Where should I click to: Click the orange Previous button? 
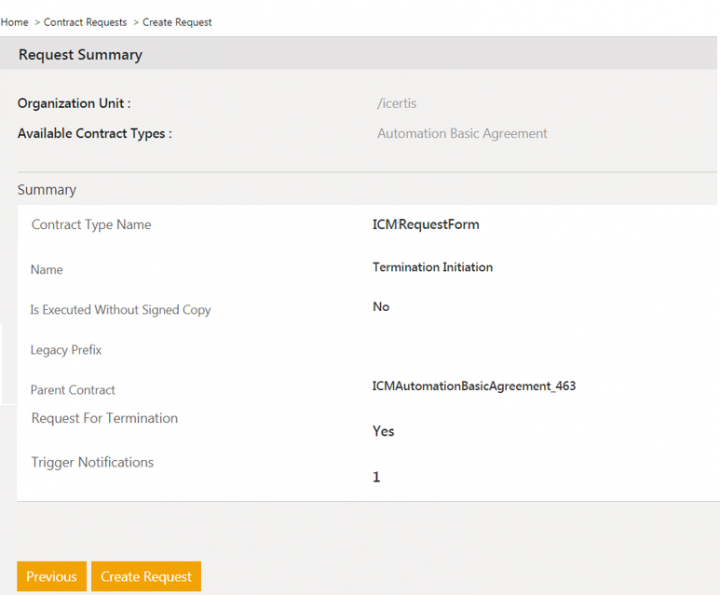coord(51,576)
